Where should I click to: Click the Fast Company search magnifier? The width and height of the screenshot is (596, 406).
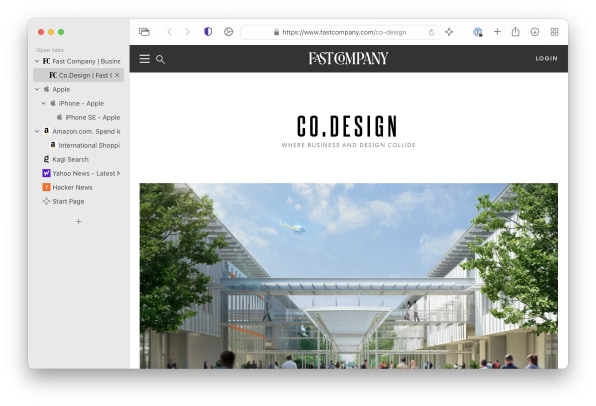[160, 59]
